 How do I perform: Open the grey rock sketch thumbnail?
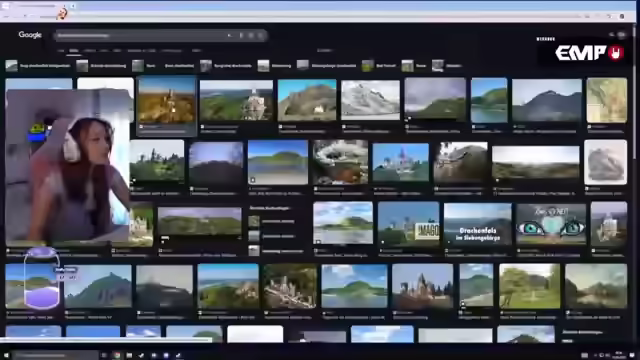click(x=605, y=162)
